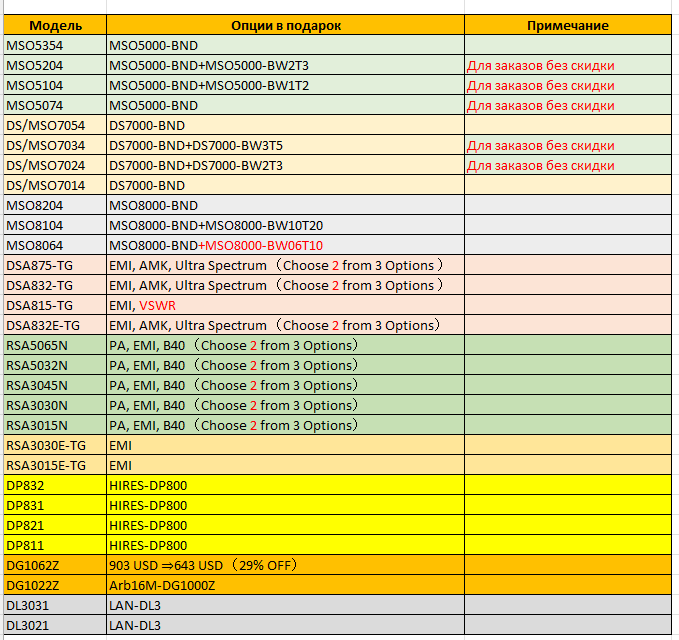This screenshot has height=640, width=679.
Task: Click the HIRES-DP800 cell in the DP831 row
Action: [285, 505]
